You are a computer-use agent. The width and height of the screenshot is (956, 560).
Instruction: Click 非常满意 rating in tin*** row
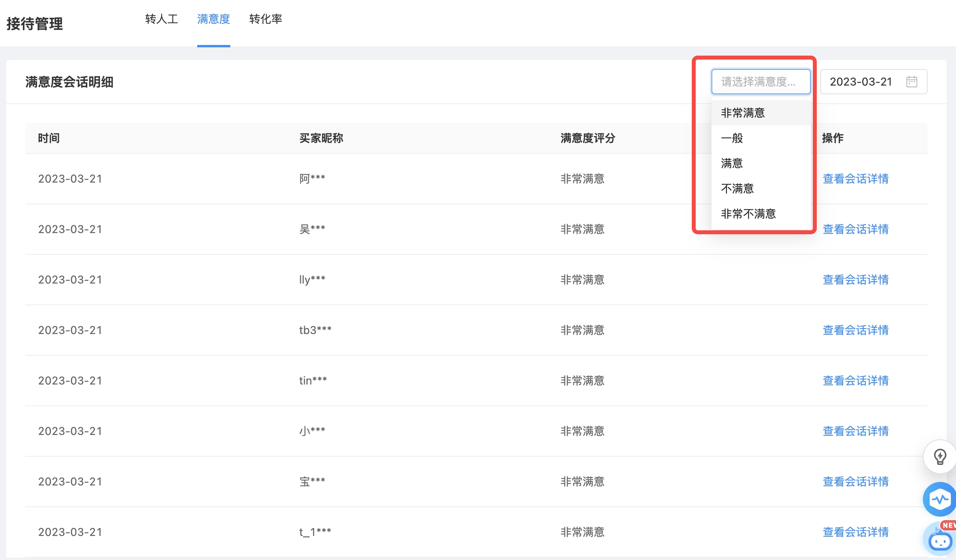583,381
